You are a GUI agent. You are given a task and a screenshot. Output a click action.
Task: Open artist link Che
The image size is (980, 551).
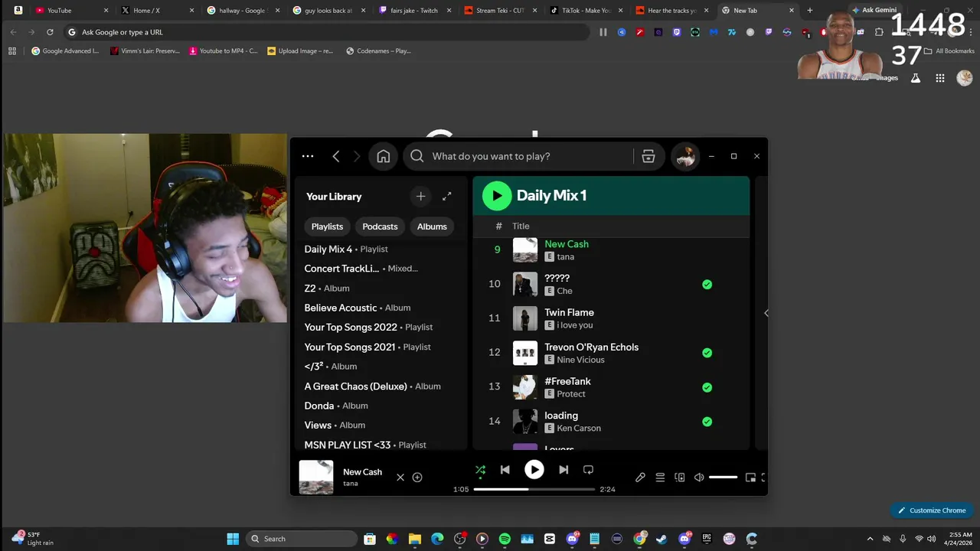click(x=564, y=291)
